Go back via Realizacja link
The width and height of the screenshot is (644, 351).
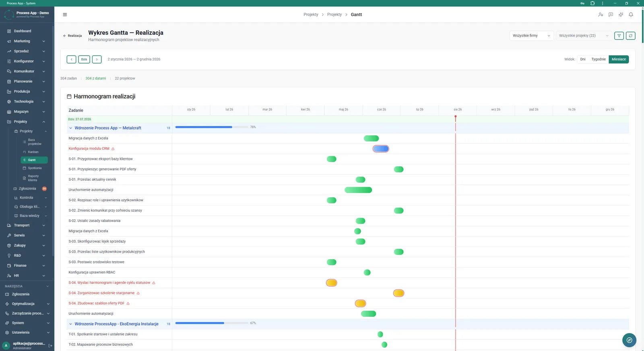pyautogui.click(x=72, y=36)
